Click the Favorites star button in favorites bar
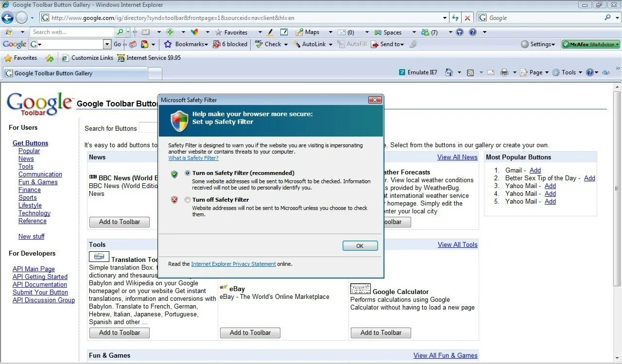Screen dimensions: 622x364 click(20, 58)
